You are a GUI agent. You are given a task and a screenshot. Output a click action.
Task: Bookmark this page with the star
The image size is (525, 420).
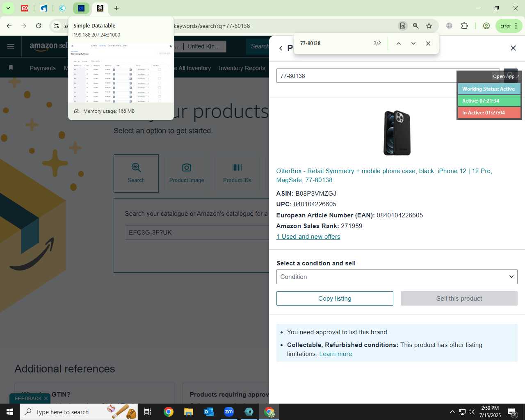[429, 26]
